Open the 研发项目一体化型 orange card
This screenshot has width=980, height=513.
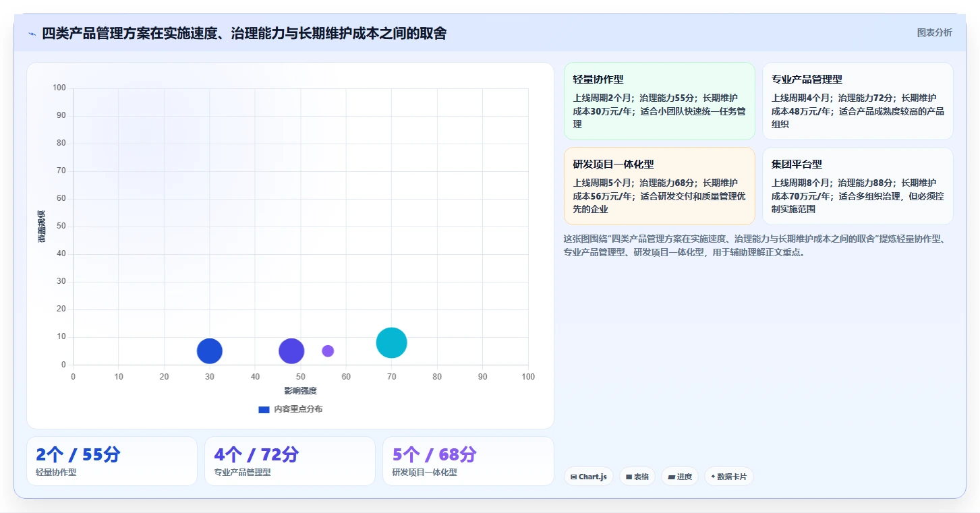(659, 186)
